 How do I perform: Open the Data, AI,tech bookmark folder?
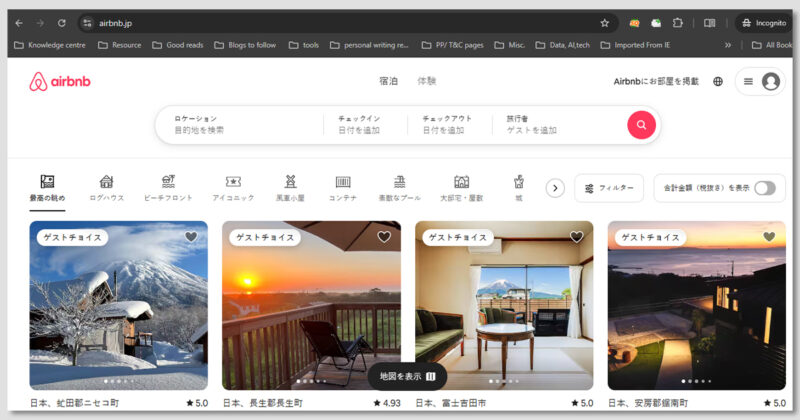coord(563,45)
